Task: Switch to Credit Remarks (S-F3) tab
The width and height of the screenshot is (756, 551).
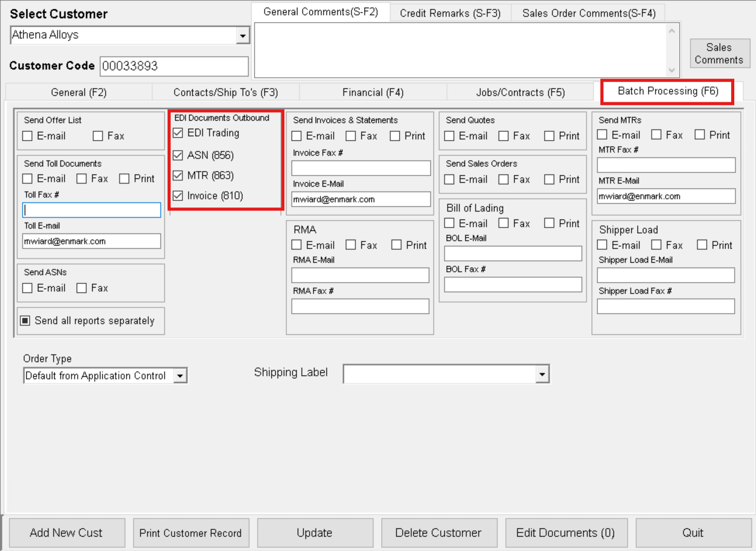Action: 450,13
